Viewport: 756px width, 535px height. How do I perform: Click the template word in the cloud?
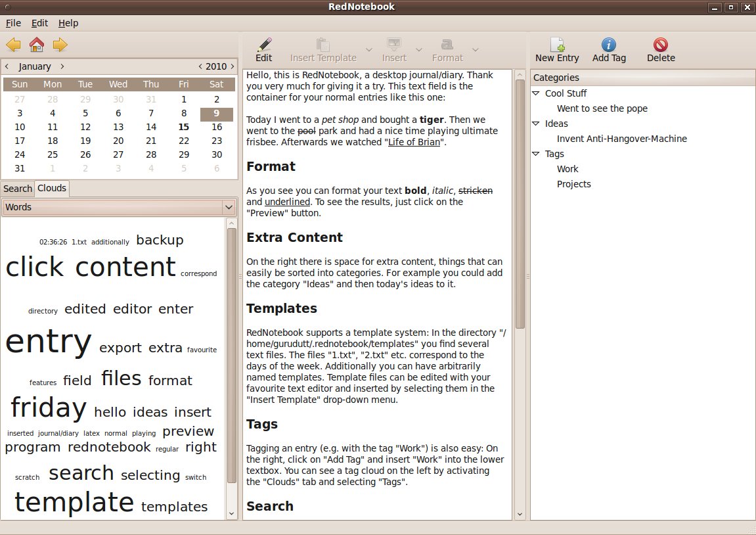point(74,502)
